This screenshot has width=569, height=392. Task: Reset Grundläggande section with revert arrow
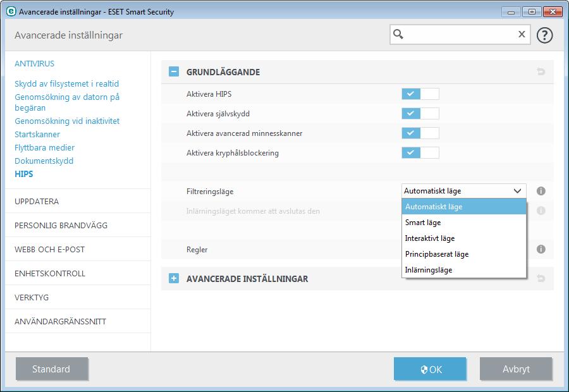(541, 71)
